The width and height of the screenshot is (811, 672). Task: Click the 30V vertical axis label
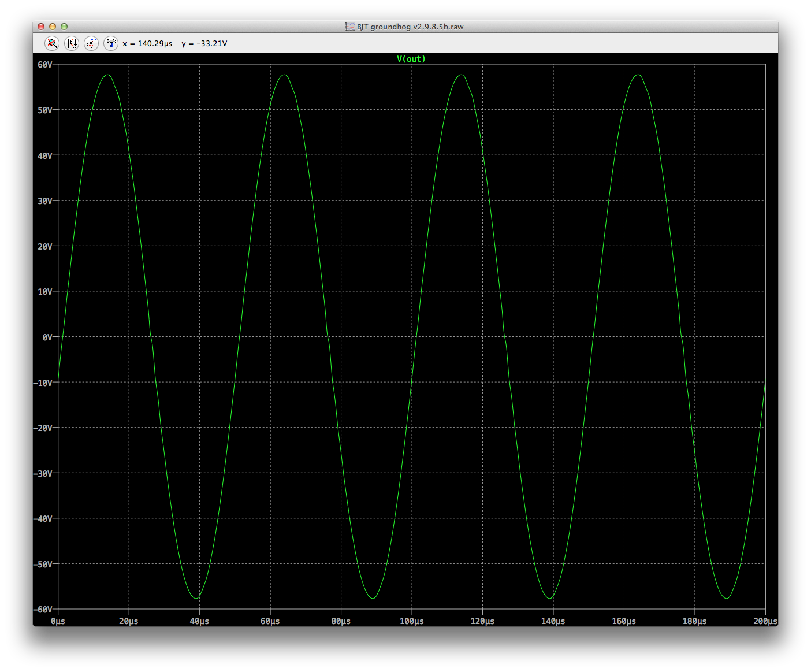tap(45, 201)
